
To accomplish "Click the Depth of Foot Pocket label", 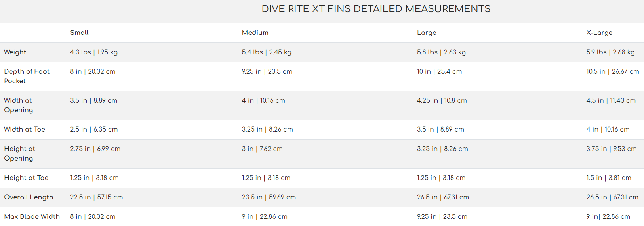I will pos(27,76).
